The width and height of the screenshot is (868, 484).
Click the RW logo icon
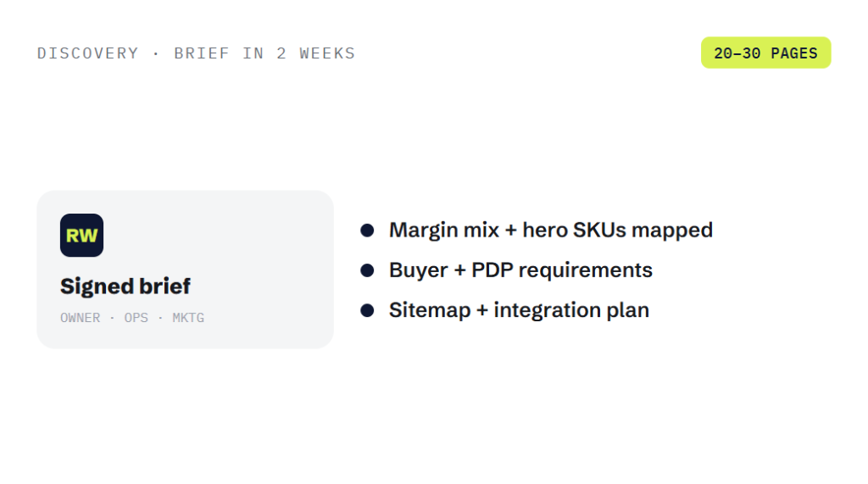tap(81, 236)
